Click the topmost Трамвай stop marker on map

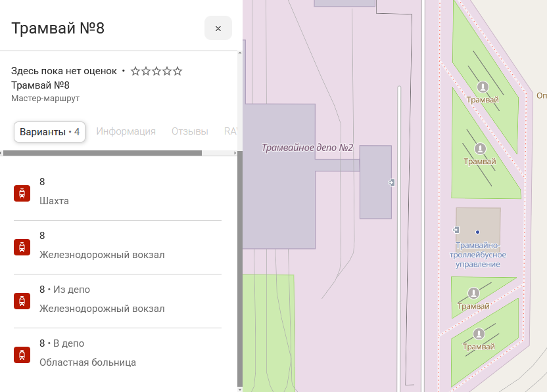coord(483,87)
